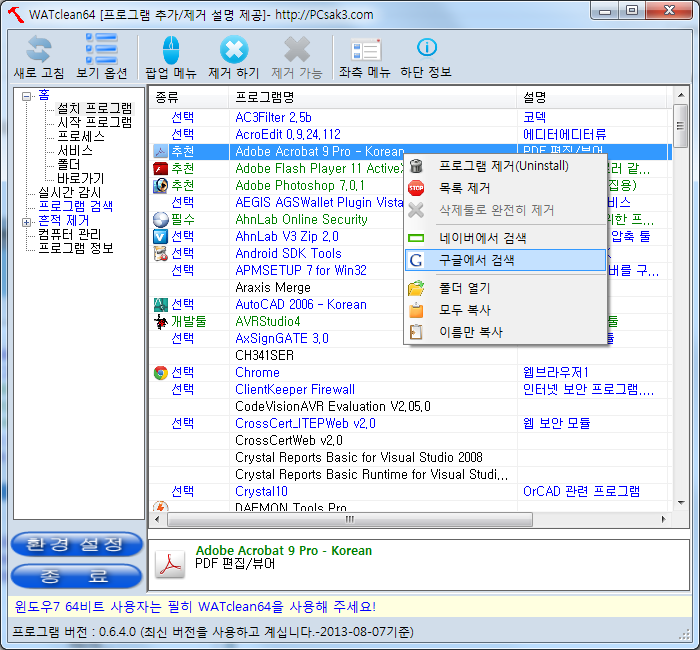This screenshot has width=700, height=650.
Task: Choose 네이버에서 검색 from context menu
Action: click(505, 238)
